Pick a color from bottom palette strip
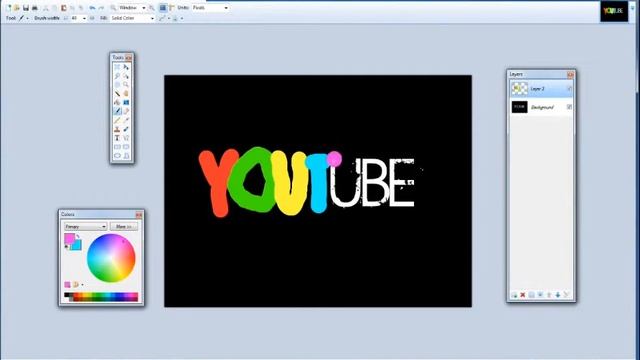The width and height of the screenshot is (640, 360). click(x=101, y=297)
